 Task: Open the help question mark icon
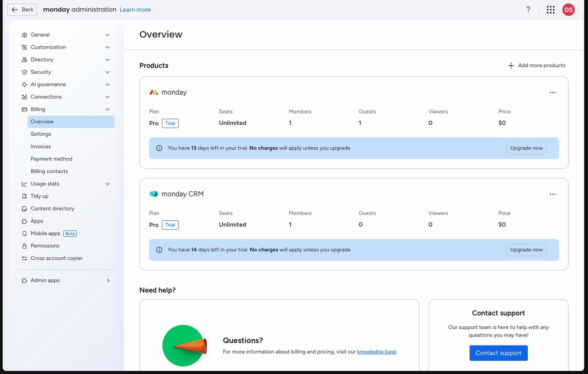click(528, 10)
